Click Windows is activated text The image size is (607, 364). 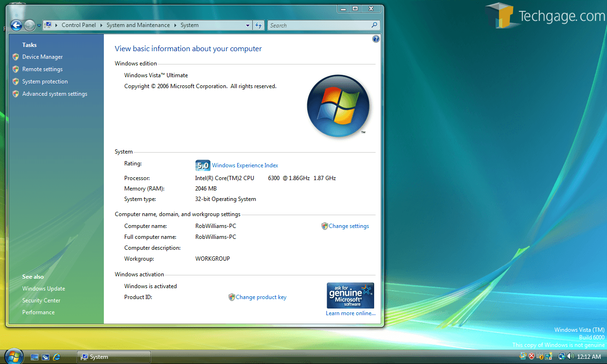150,286
